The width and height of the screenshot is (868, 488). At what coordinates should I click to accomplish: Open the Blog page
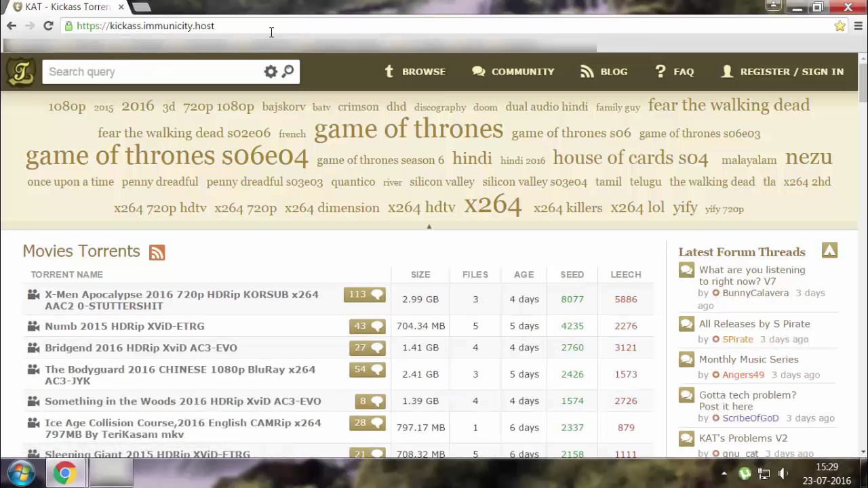tap(604, 72)
